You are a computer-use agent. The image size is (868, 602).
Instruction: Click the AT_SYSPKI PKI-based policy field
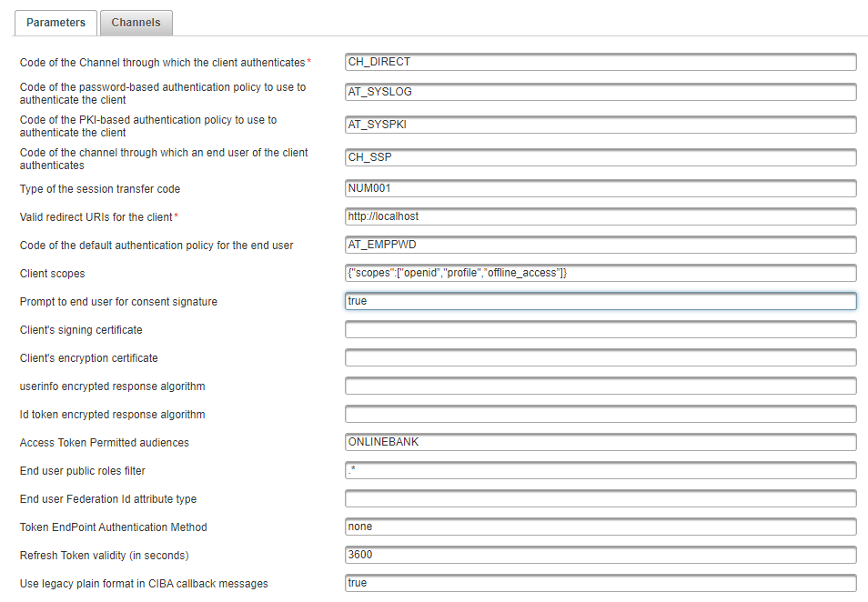(600, 125)
